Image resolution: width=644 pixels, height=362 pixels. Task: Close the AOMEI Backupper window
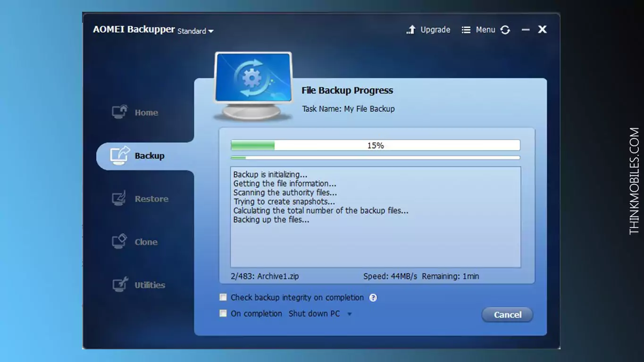coord(543,29)
